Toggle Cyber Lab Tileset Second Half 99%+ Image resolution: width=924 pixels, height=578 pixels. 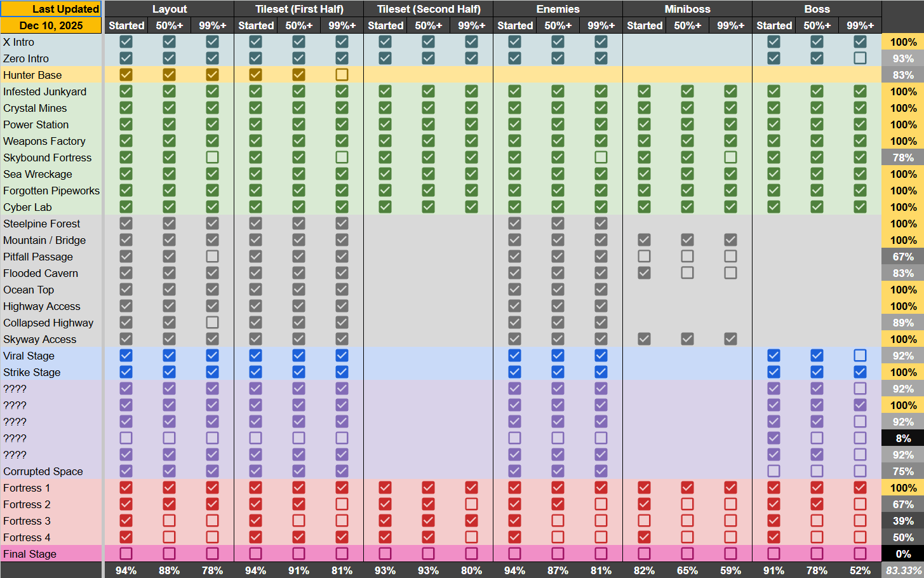click(x=471, y=207)
